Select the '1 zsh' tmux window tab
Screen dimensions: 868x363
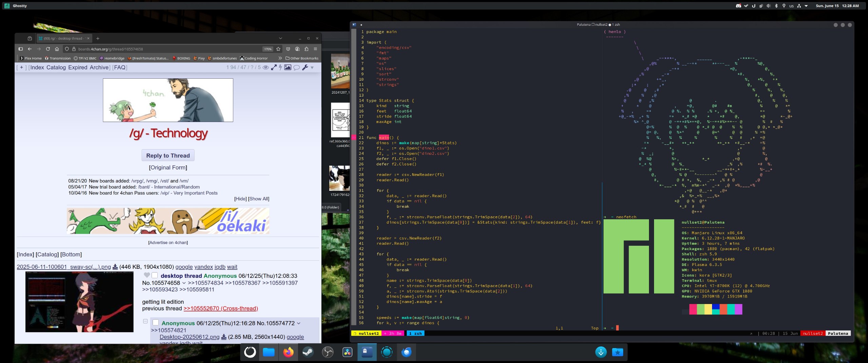[x=415, y=334]
